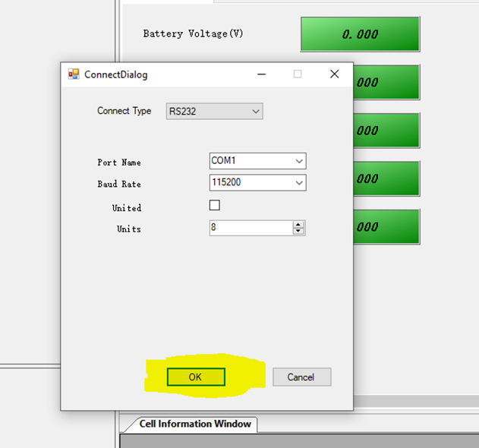Screen dimensions: 479x448
Task: Minimize the ConnectDialog window
Action: [261, 74]
